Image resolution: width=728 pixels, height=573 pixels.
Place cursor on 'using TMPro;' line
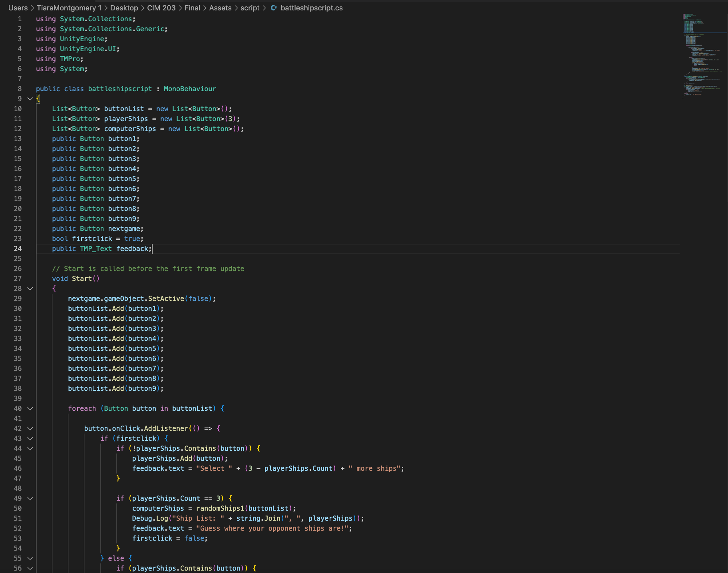[x=60, y=59]
